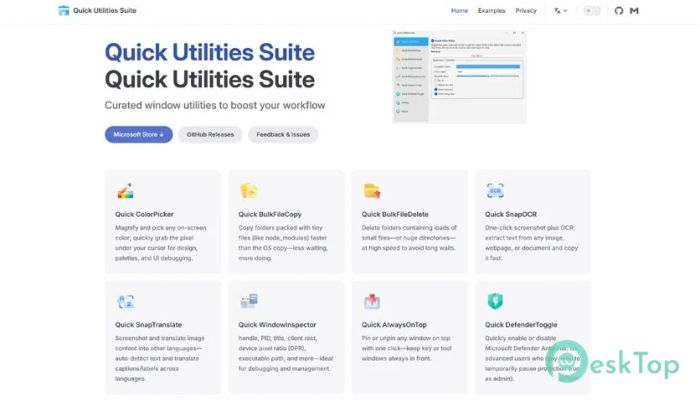Click the GitHub Releases button
This screenshot has height=400, width=700.
(x=210, y=134)
